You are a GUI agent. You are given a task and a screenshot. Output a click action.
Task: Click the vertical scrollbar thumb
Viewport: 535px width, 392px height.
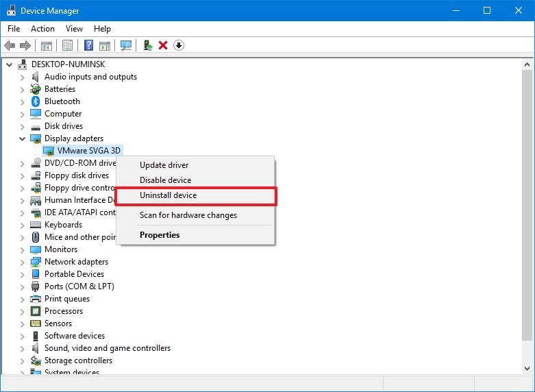tap(527, 205)
